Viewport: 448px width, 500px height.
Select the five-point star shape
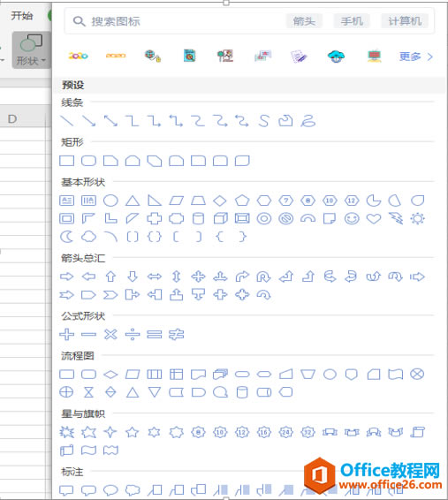(x=133, y=432)
